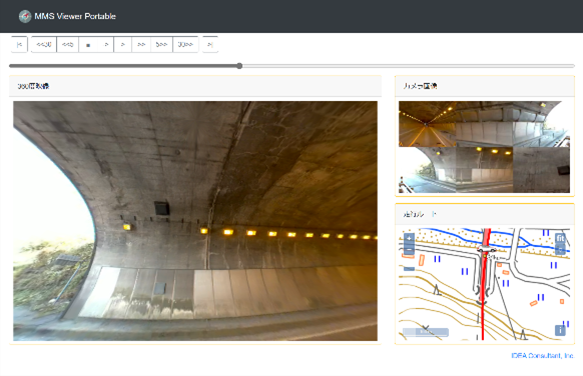Viewport: 583px width, 376px height.
Task: Step forward with the >> button
Action: (x=141, y=45)
